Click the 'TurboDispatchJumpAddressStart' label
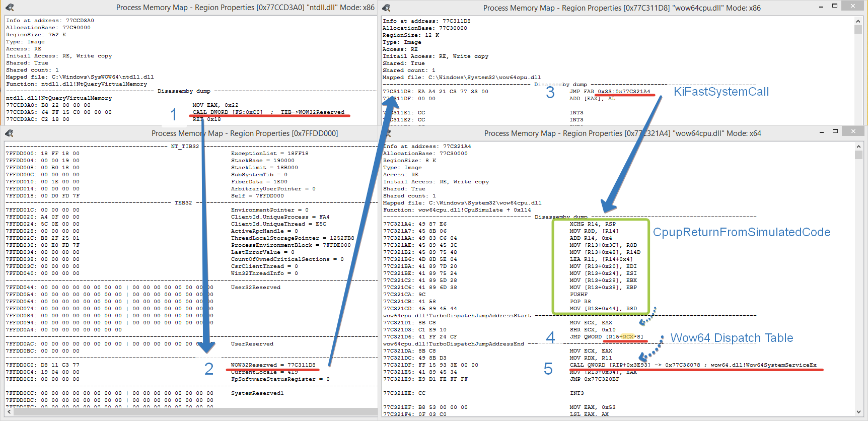The image size is (868, 421). point(457,316)
